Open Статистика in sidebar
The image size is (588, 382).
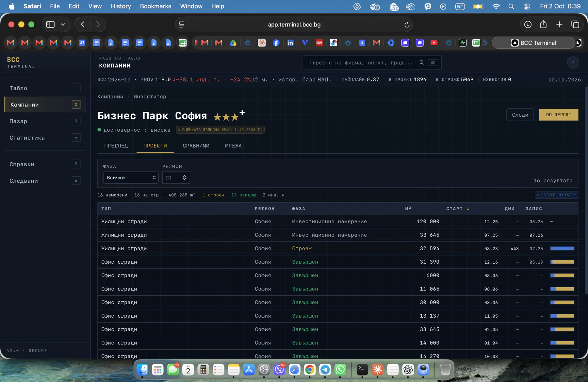click(45, 138)
